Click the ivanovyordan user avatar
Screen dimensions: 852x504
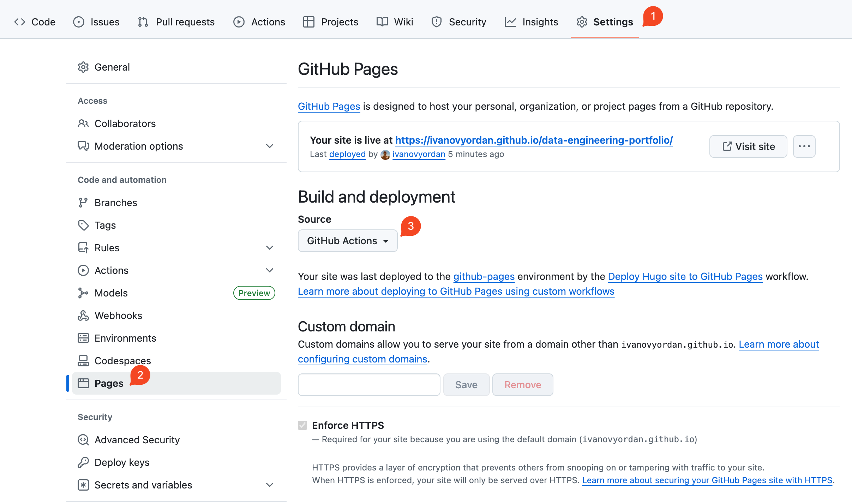385,155
